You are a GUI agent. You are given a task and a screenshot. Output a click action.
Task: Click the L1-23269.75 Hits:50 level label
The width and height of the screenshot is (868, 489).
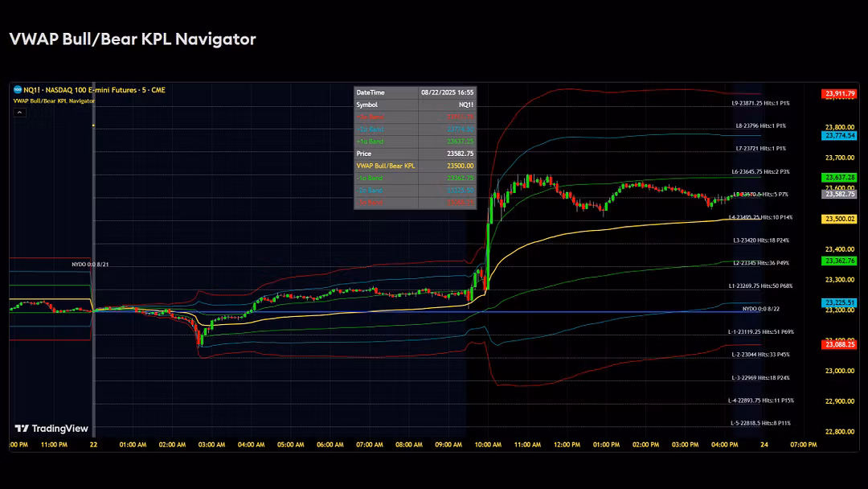(x=760, y=286)
